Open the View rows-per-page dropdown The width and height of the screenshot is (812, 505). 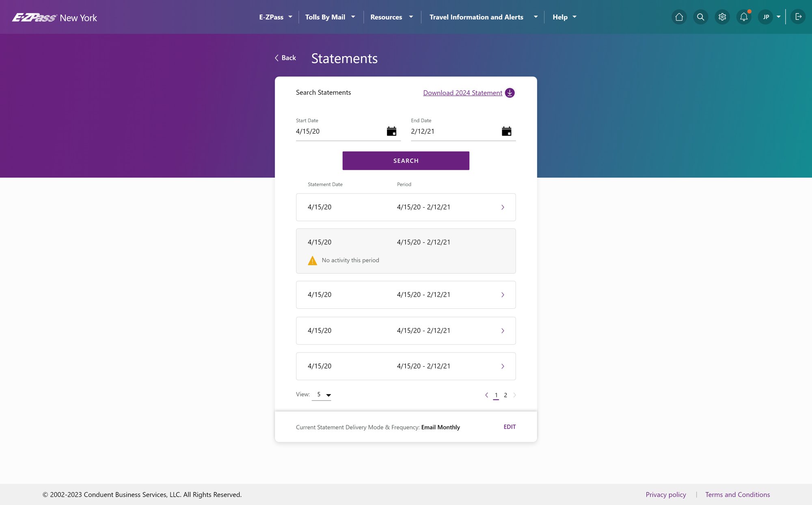click(322, 394)
